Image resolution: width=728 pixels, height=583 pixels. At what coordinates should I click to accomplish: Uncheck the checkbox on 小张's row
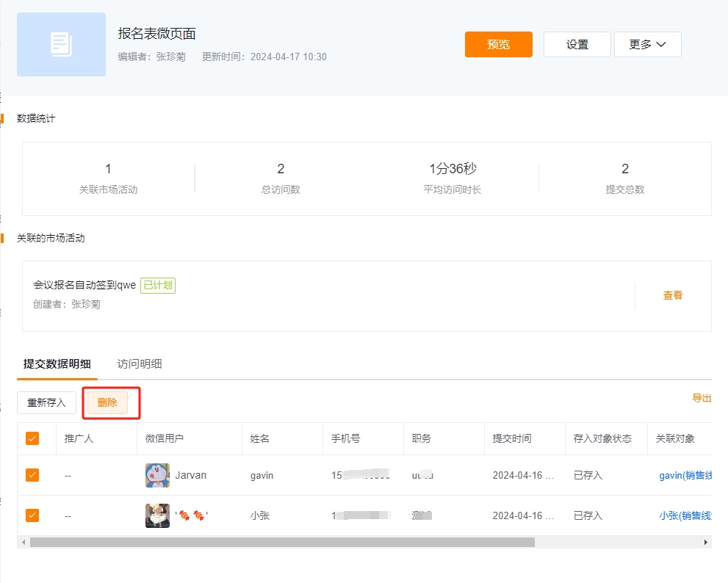point(32,515)
